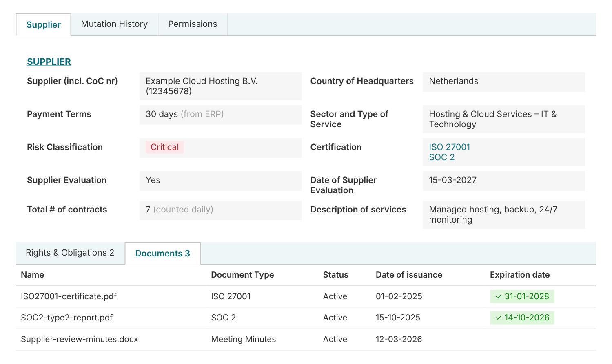
Task: Select the Documents 3 tab
Action: coord(163,254)
